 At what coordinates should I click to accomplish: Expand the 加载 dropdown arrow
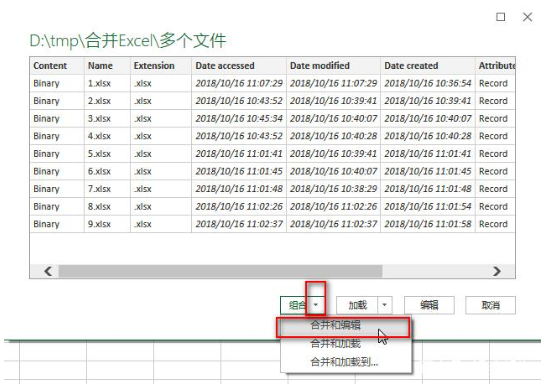pos(385,305)
